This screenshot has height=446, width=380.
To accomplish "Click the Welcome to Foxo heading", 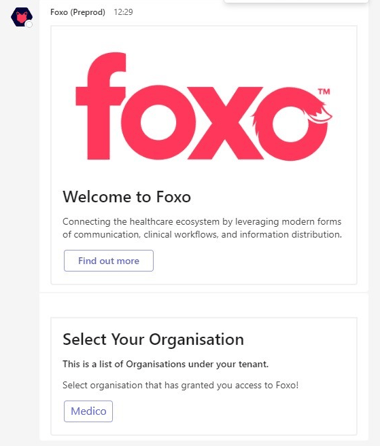I will tap(127, 197).
